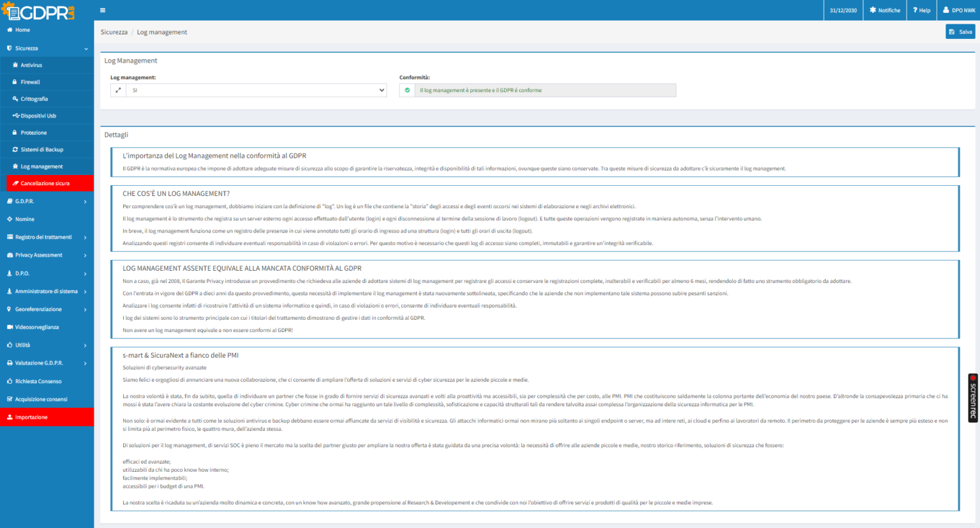The width and height of the screenshot is (980, 528).
Task: Click the Sicurezza breadcrumb link
Action: (114, 31)
